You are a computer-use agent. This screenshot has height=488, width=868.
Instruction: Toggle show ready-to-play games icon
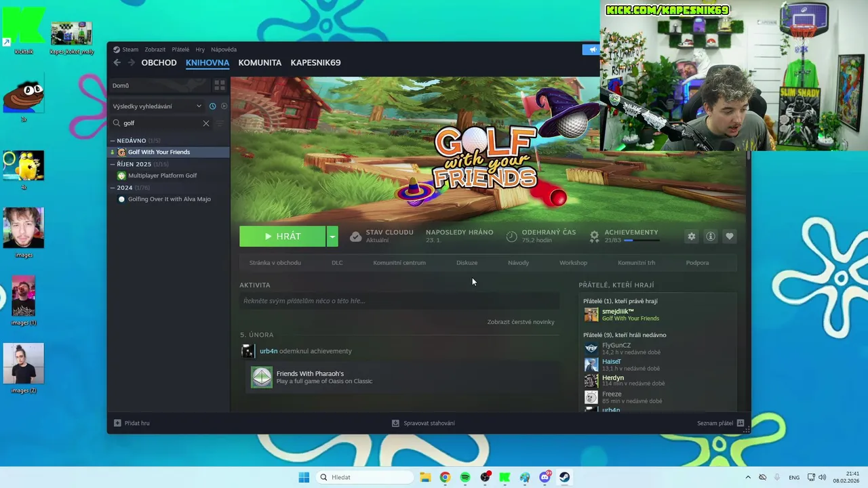tap(224, 106)
